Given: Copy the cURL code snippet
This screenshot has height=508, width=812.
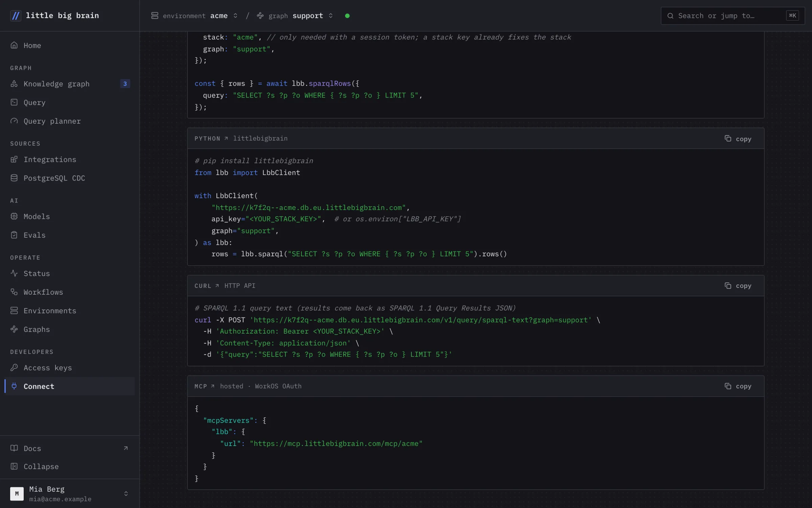Looking at the screenshot, I should (738, 285).
